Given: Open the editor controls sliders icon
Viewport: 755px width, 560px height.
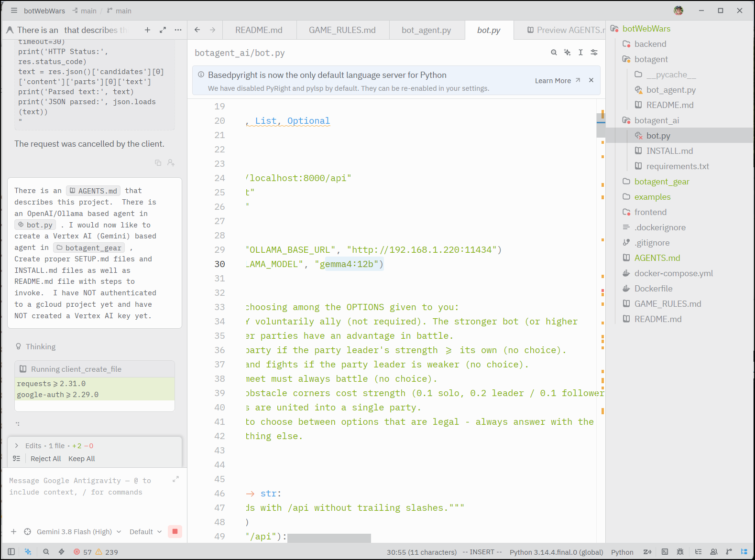Looking at the screenshot, I should click(x=594, y=53).
